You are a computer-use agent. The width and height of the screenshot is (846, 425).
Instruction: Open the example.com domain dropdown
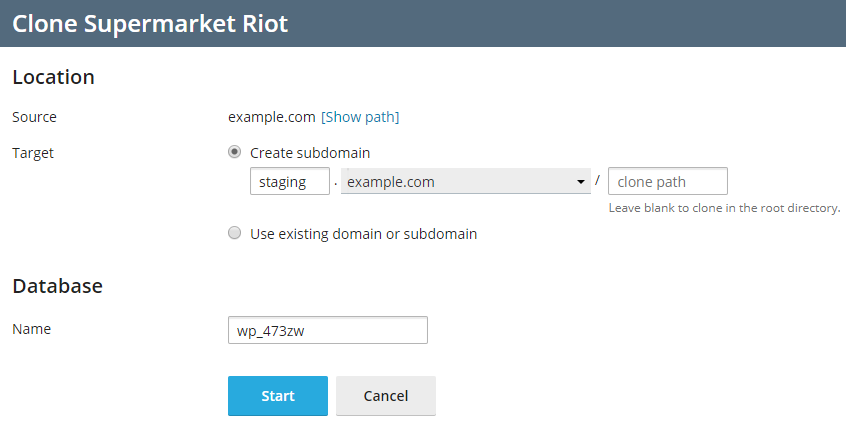[460, 182]
